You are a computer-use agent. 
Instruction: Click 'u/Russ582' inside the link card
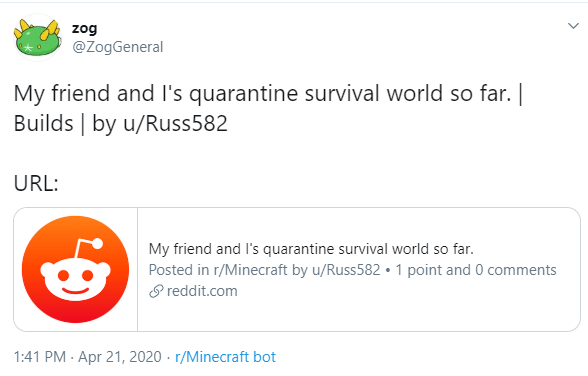pyautogui.click(x=346, y=270)
